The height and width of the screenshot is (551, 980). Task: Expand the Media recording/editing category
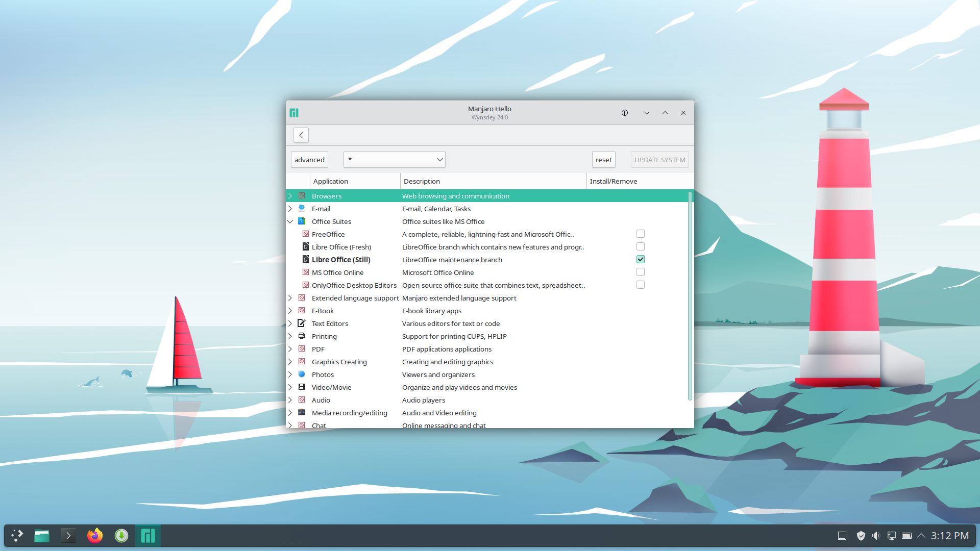[290, 413]
